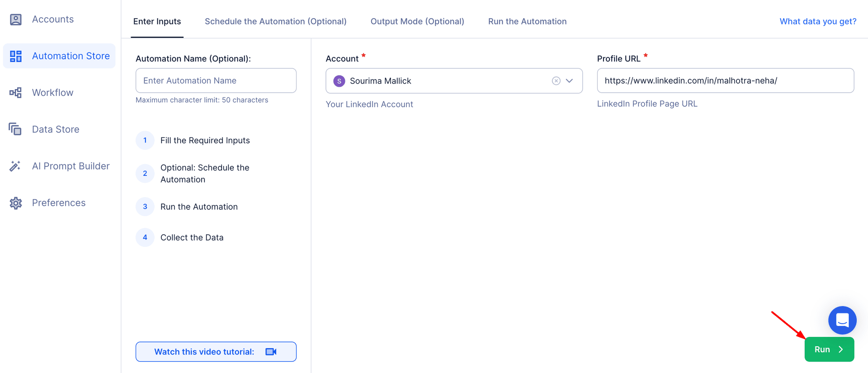Screen dimensions: 868x373
Task: Expand the Account dropdown chevron
Action: pos(570,81)
